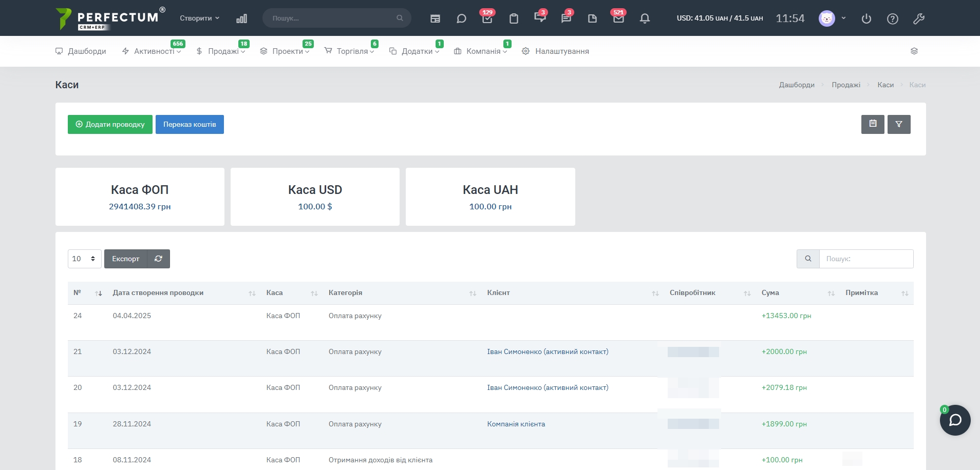Image resolution: width=980 pixels, height=470 pixels.
Task: Expand the Створити dropdown
Action: [199, 18]
